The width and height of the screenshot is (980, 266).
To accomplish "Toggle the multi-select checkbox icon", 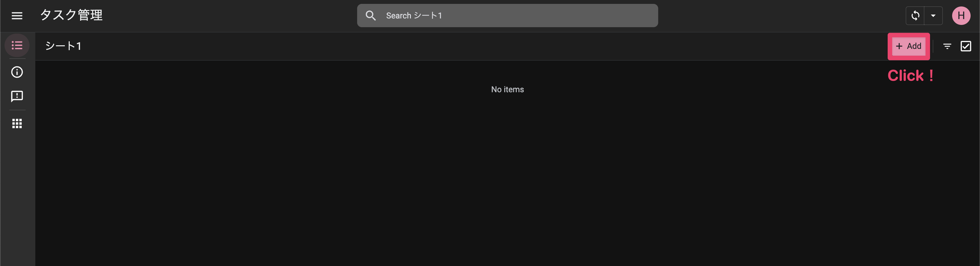I will tap(966, 46).
